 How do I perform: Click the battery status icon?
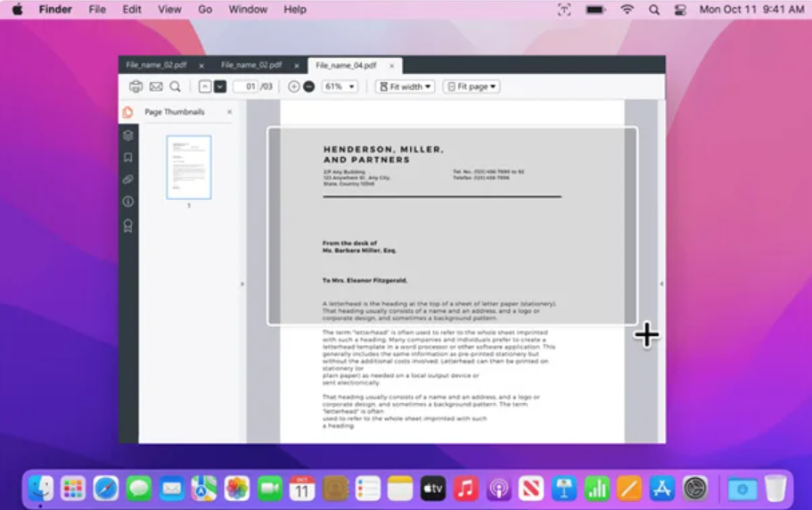[x=595, y=9]
